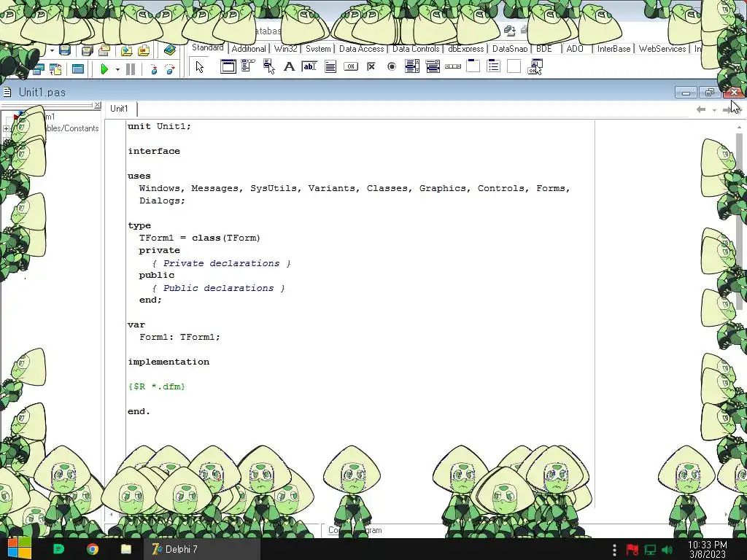
Task: Click the editor back navigation arrow
Action: click(x=701, y=109)
